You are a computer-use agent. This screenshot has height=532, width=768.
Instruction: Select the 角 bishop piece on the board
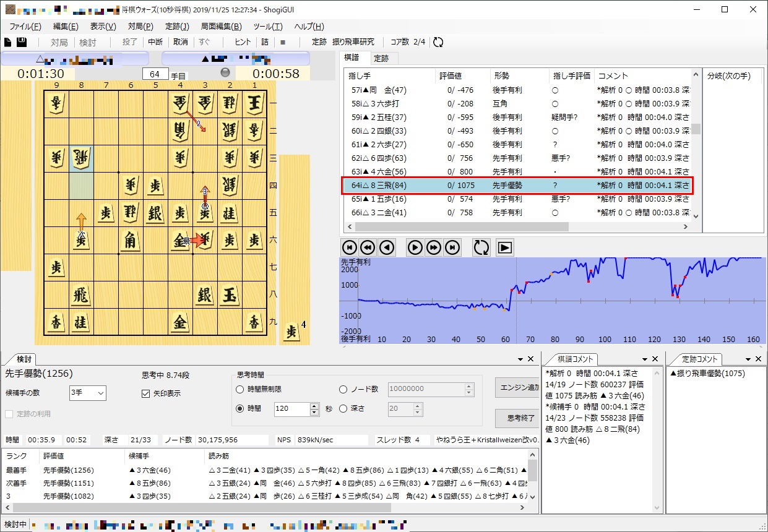coord(130,241)
